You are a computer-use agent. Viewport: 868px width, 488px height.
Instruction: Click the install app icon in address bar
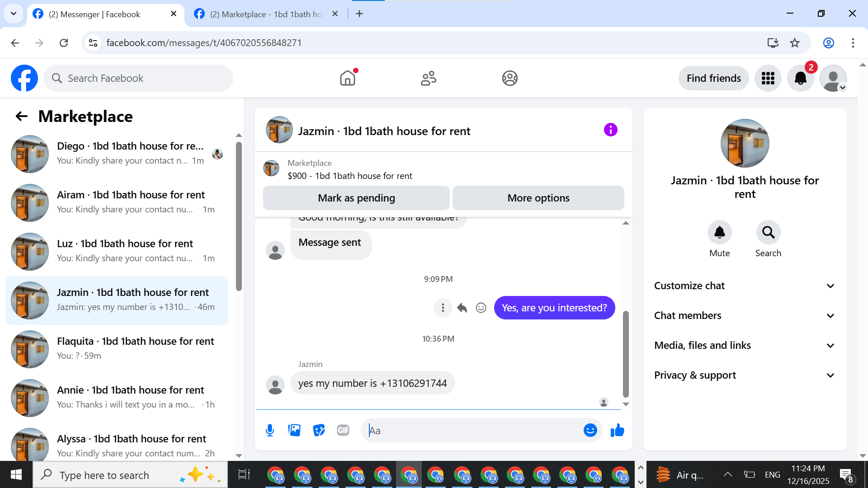point(773,43)
